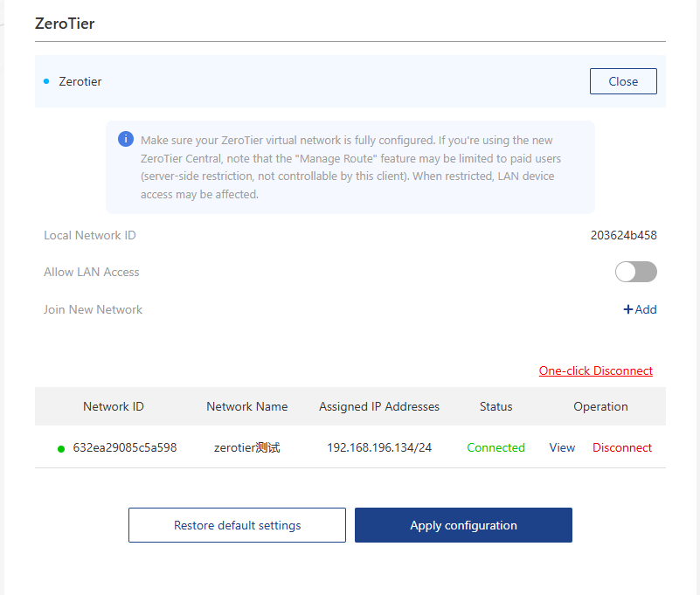Click the One-click Disconnect link
This screenshot has width=700, height=595.
point(595,370)
